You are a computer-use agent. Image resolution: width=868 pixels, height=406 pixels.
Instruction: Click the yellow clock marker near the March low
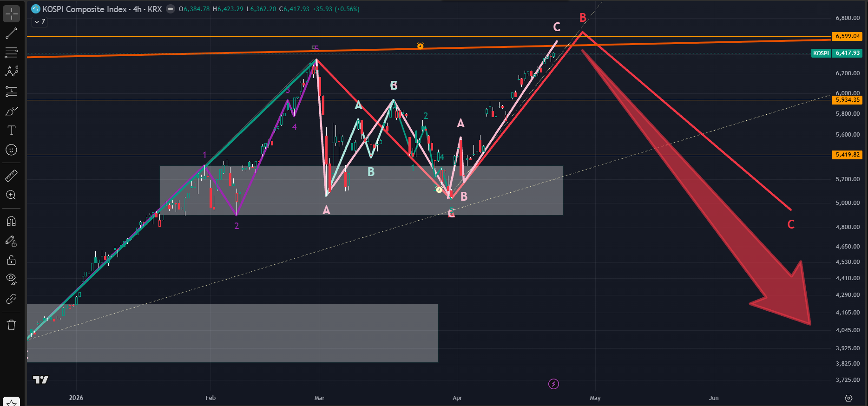pyautogui.click(x=439, y=190)
